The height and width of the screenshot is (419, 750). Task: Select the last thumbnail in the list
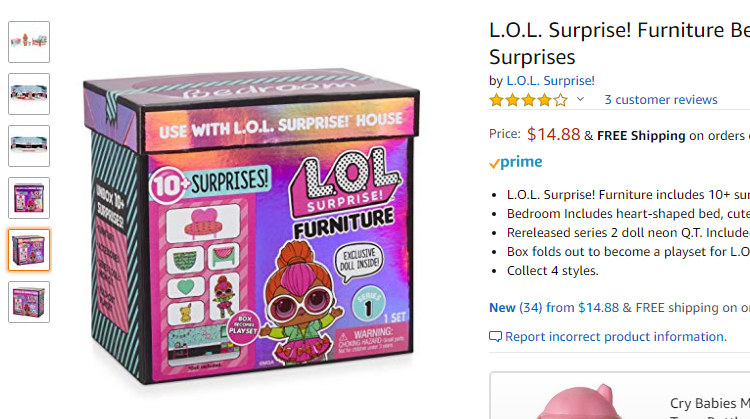point(29,302)
